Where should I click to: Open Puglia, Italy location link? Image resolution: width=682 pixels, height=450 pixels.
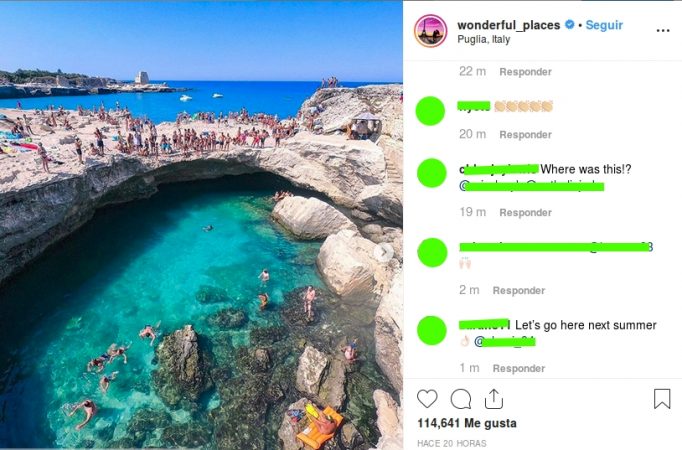(484, 39)
